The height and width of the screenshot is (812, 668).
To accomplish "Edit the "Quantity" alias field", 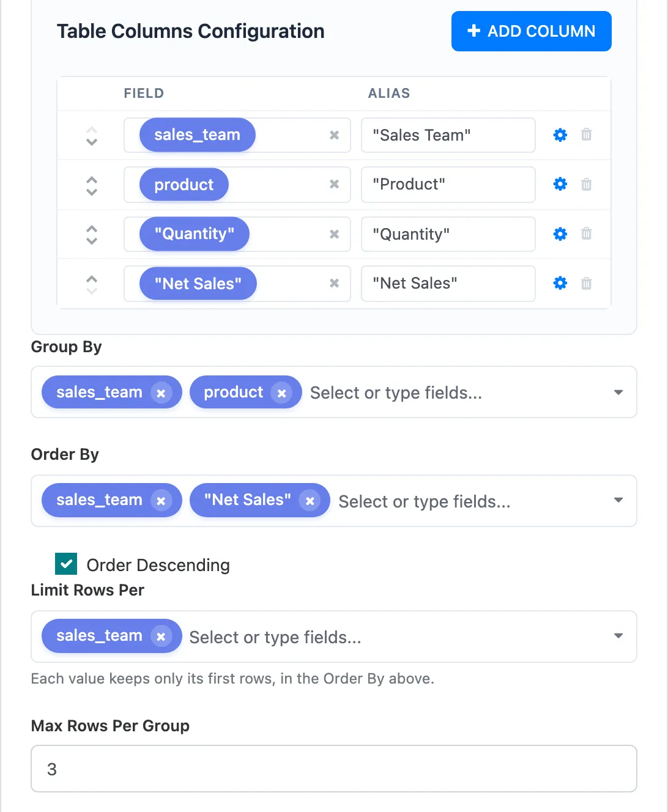I will coord(448,234).
